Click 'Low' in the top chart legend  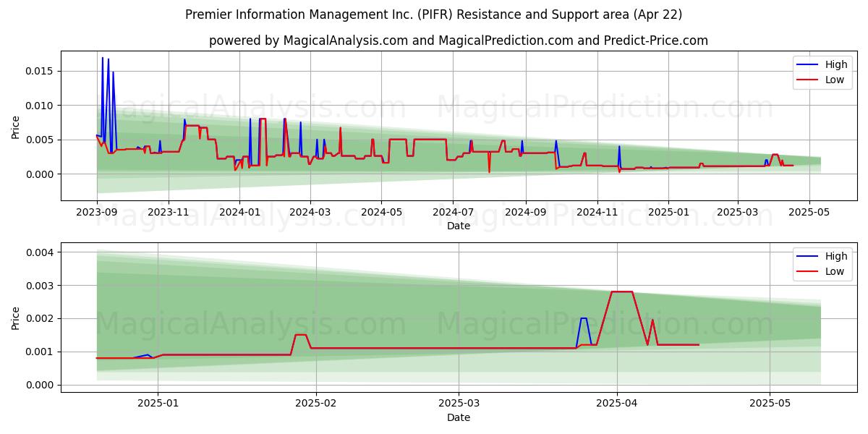click(x=835, y=80)
